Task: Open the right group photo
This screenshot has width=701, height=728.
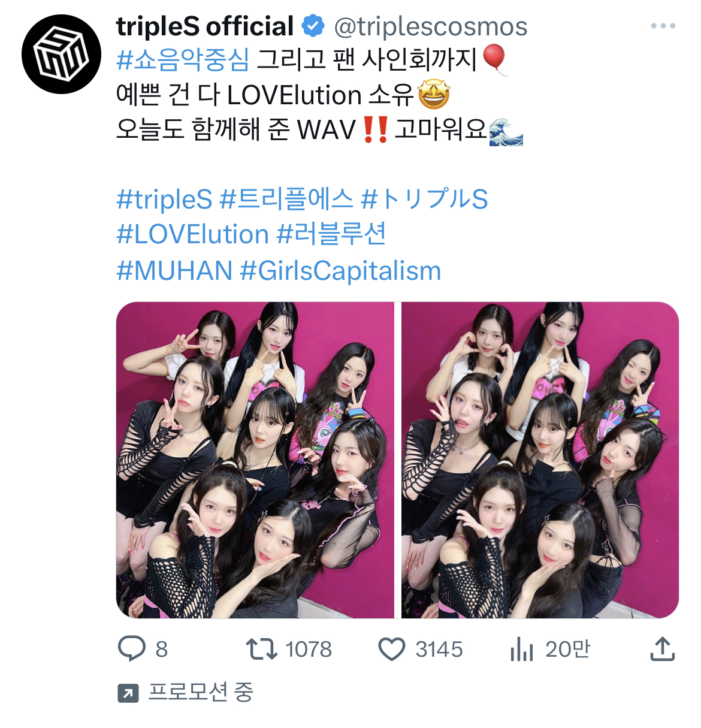Action: pos(540,460)
